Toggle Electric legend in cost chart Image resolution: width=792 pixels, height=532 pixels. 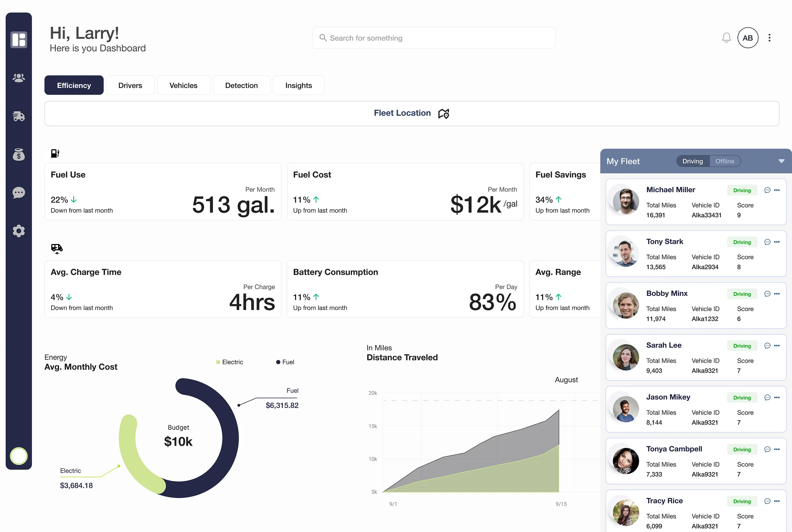(x=229, y=362)
